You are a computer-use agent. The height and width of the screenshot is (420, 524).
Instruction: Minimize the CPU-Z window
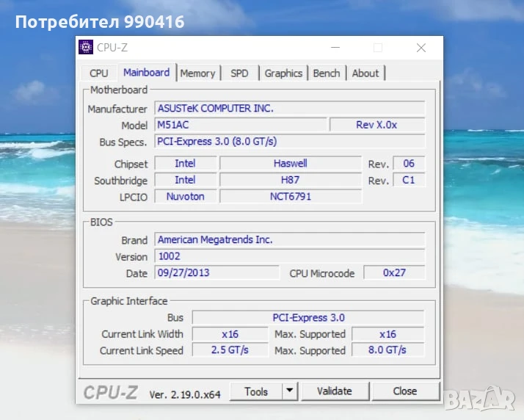(x=335, y=48)
